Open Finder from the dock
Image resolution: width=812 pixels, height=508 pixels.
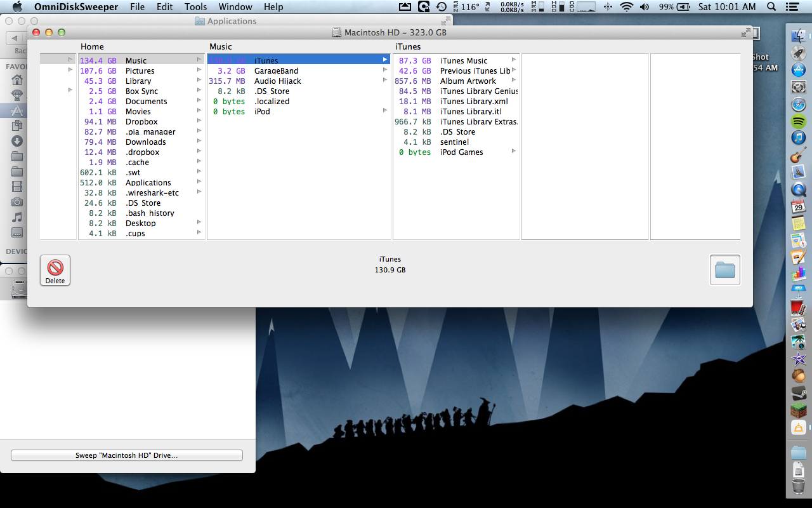[x=799, y=36]
